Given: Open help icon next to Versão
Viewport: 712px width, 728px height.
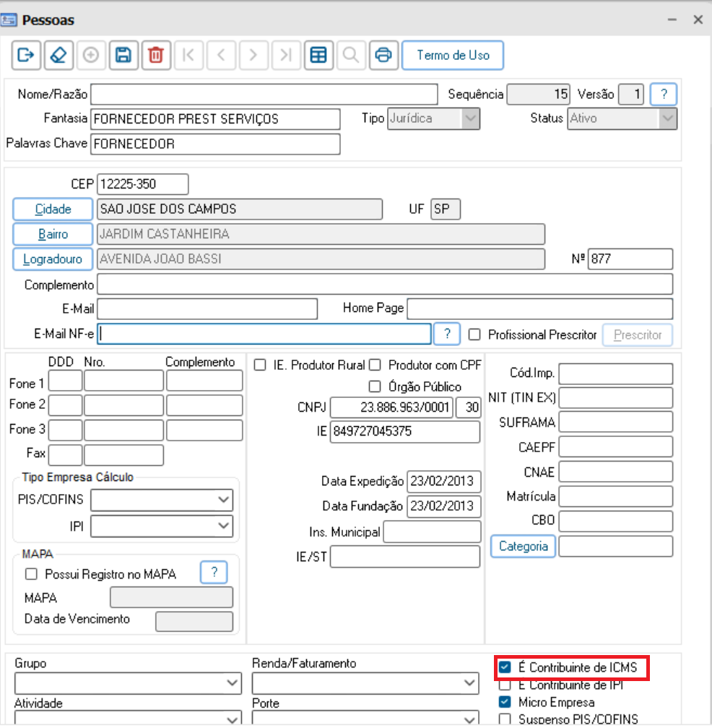Looking at the screenshot, I should coord(664,94).
